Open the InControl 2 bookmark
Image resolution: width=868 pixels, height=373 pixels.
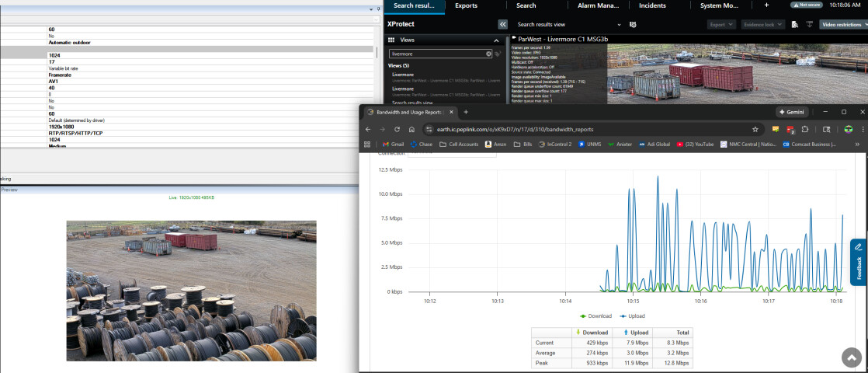coord(554,144)
